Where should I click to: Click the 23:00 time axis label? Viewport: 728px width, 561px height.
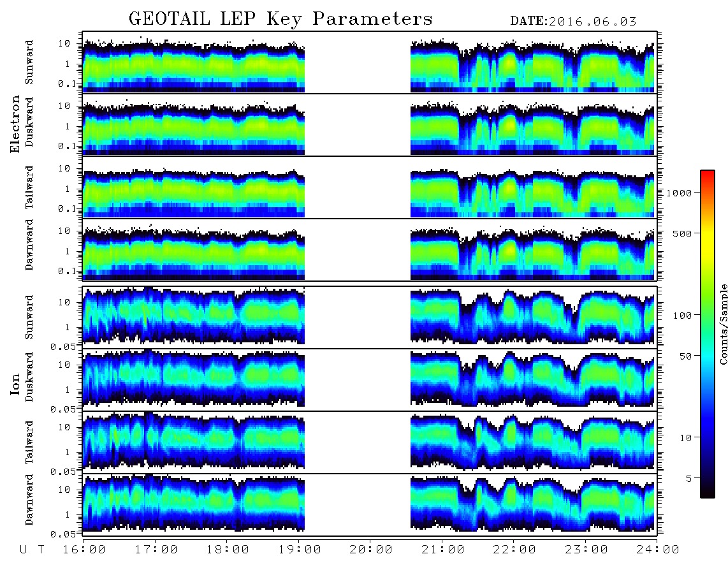click(x=586, y=550)
